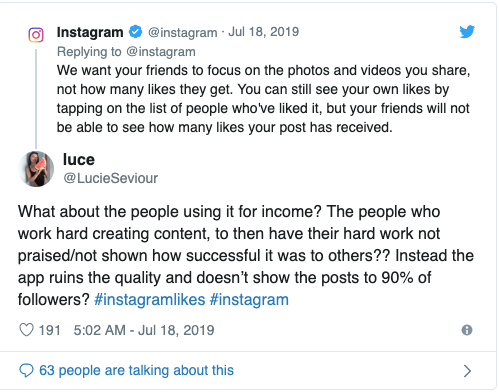Open the Jul 18, 2019 header date
The width and height of the screenshot is (499, 392).
[264, 32]
